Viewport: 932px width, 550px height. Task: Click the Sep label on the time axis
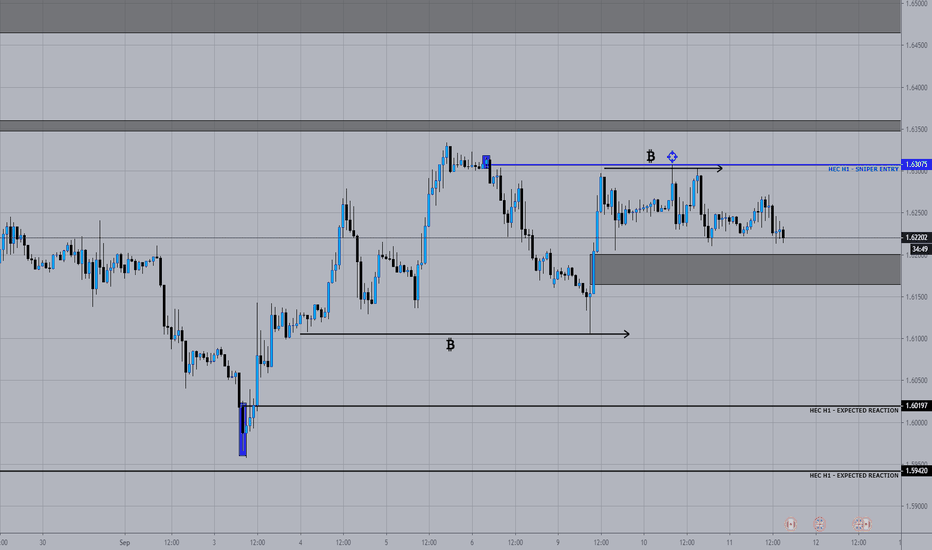(x=124, y=542)
